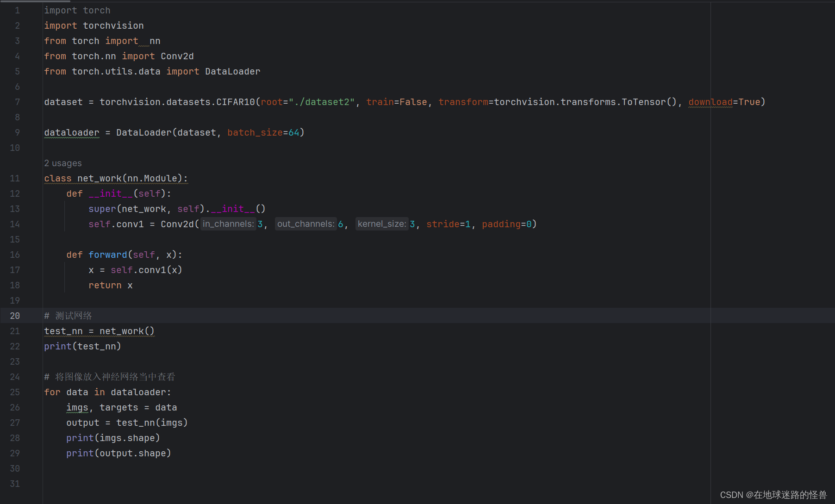Click 'batch_size' in the DataLoader call
The width and height of the screenshot is (835, 504).
pyautogui.click(x=255, y=132)
